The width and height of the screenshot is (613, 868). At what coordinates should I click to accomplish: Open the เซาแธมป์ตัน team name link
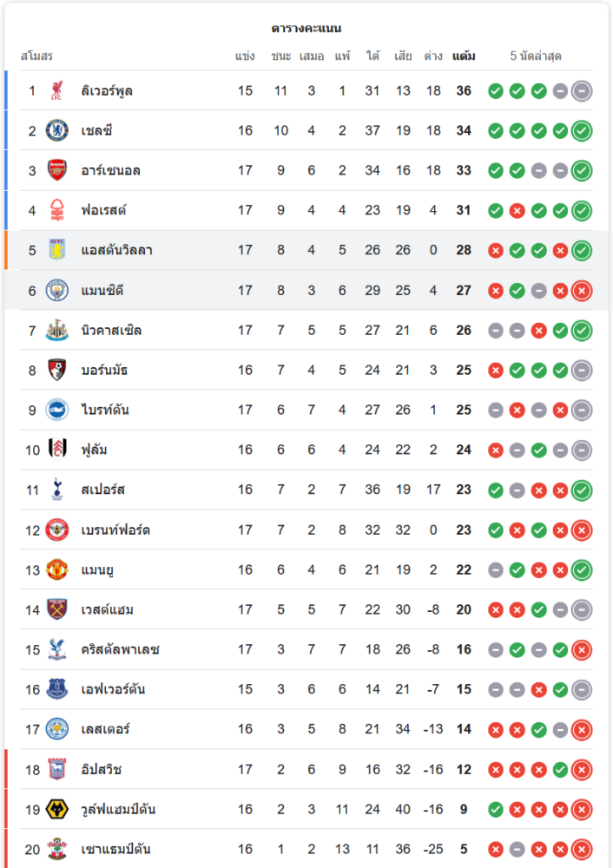118,849
